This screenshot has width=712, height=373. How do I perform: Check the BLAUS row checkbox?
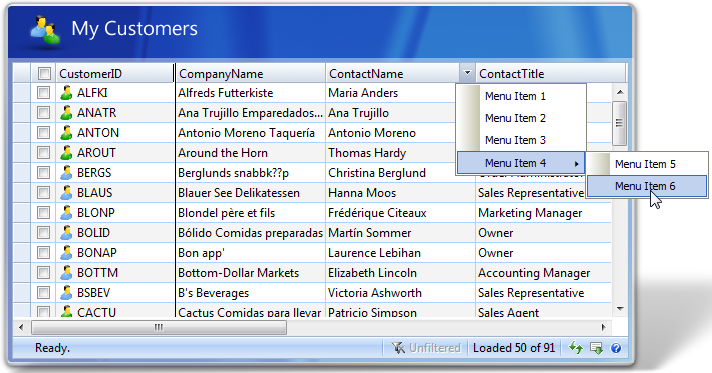tap(44, 193)
